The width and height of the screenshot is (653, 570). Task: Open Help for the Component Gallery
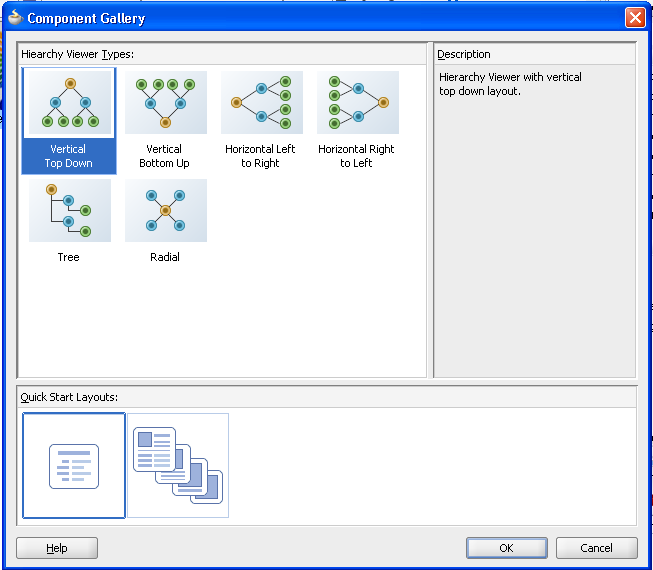57,548
